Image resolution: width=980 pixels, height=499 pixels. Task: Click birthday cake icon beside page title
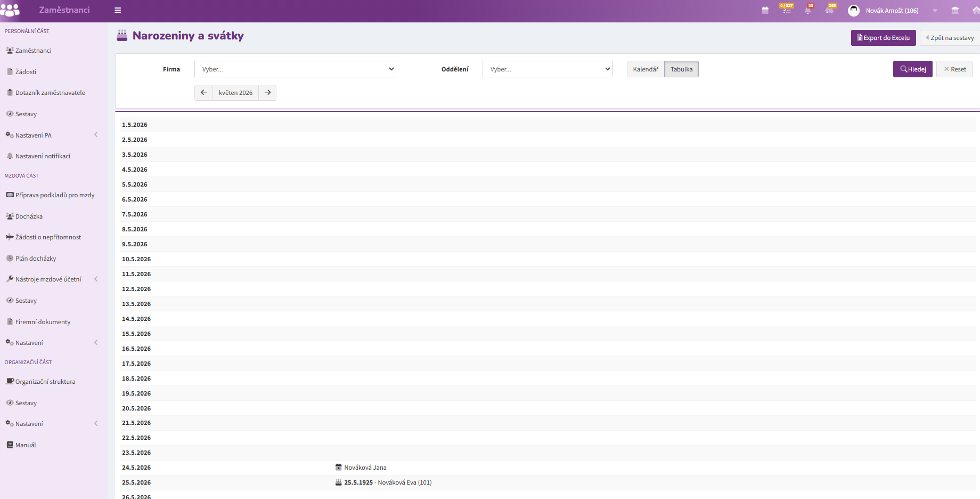[x=122, y=35]
